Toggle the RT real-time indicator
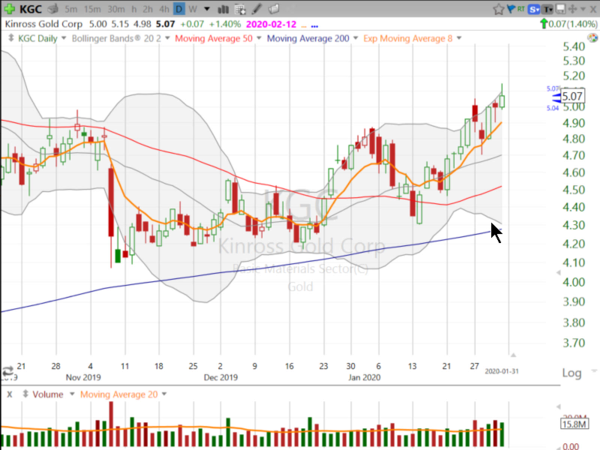 point(521,8)
